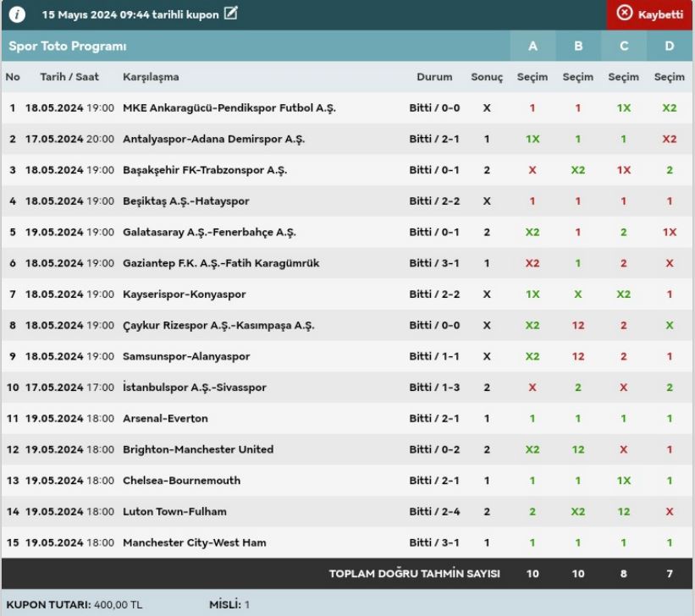Select column B tab header
This screenshot has height=616, width=695.
(578, 46)
